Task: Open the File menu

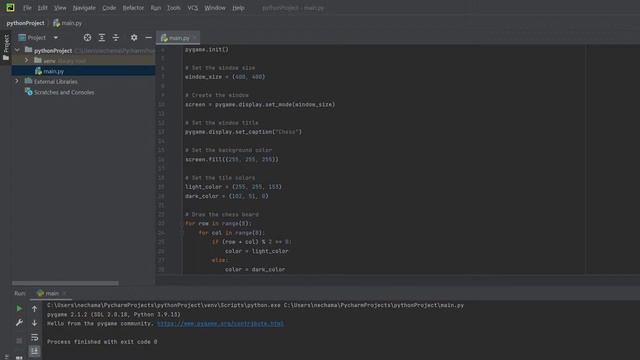Action: (x=27, y=8)
